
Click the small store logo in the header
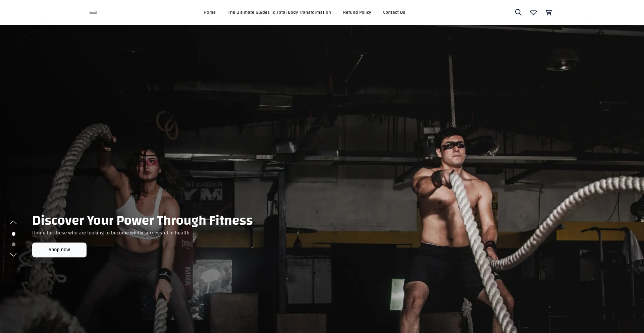click(93, 12)
